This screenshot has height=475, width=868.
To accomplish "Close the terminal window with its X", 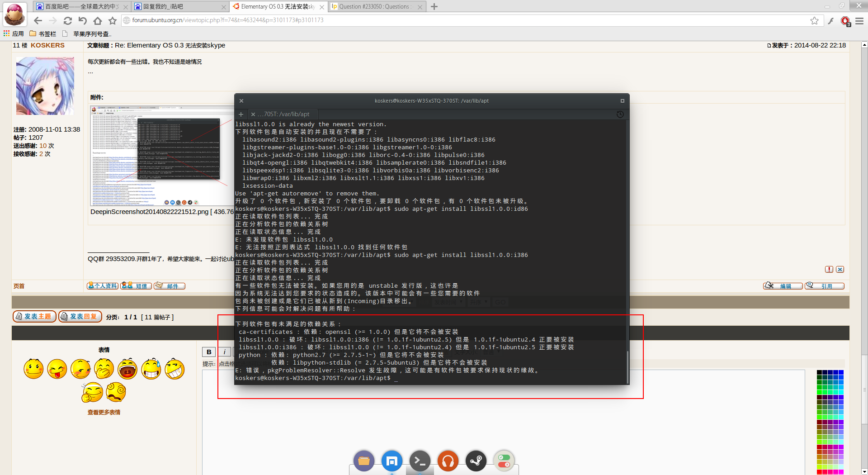I will 241,101.
